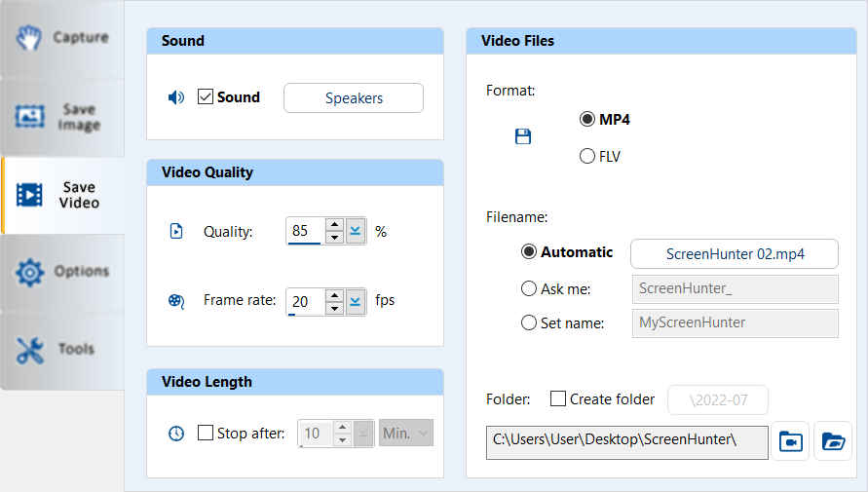
Task: Increase Quality with up arrow
Action: (334, 225)
